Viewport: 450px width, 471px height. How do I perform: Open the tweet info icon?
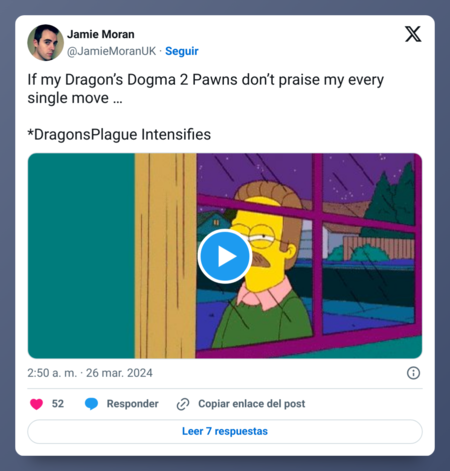click(x=413, y=373)
